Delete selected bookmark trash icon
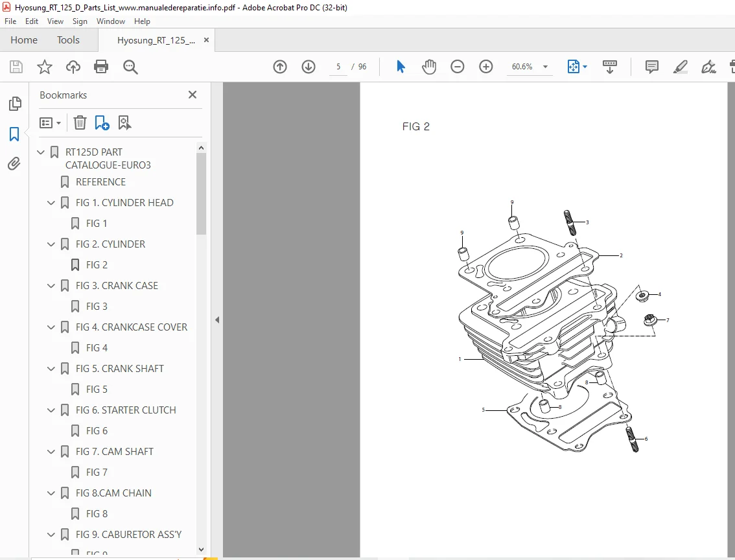The image size is (735, 560). [x=80, y=122]
